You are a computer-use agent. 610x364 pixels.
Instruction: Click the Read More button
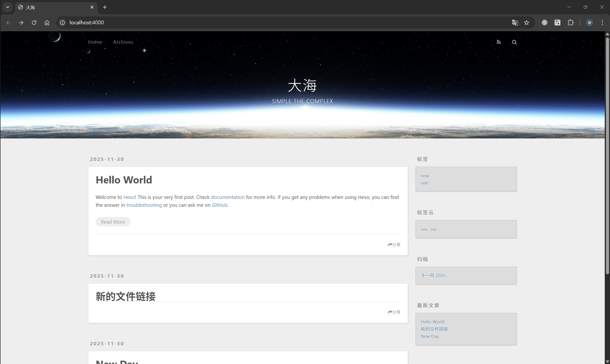coord(113,222)
